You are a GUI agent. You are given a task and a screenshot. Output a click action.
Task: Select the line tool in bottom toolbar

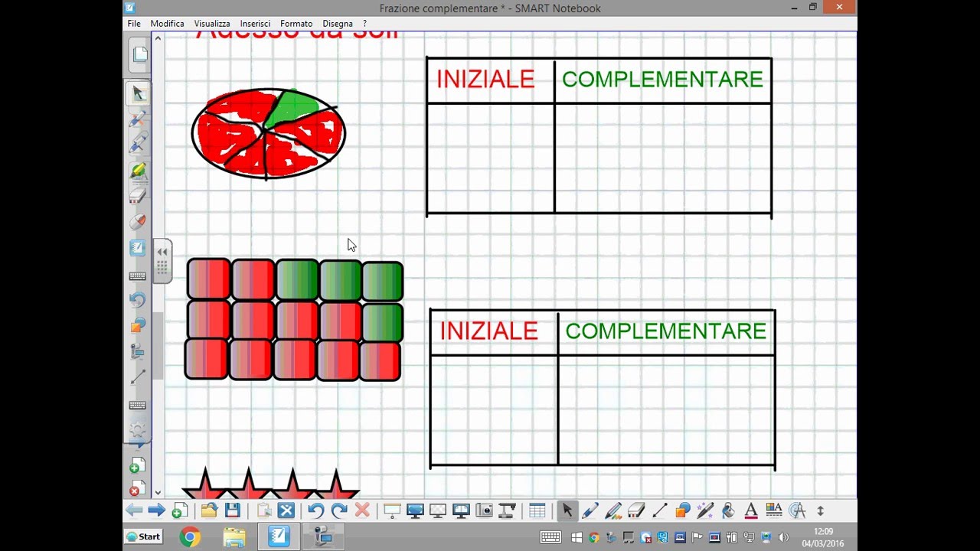point(659,510)
